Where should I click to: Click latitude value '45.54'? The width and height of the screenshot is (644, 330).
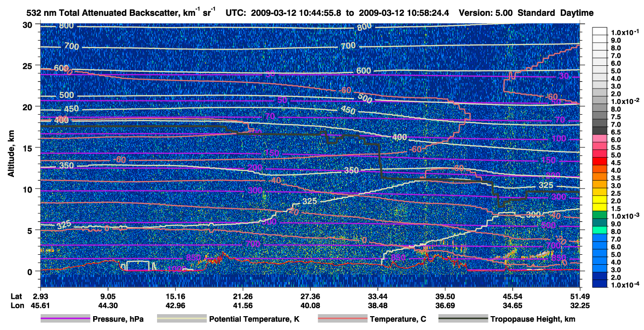pos(512,296)
